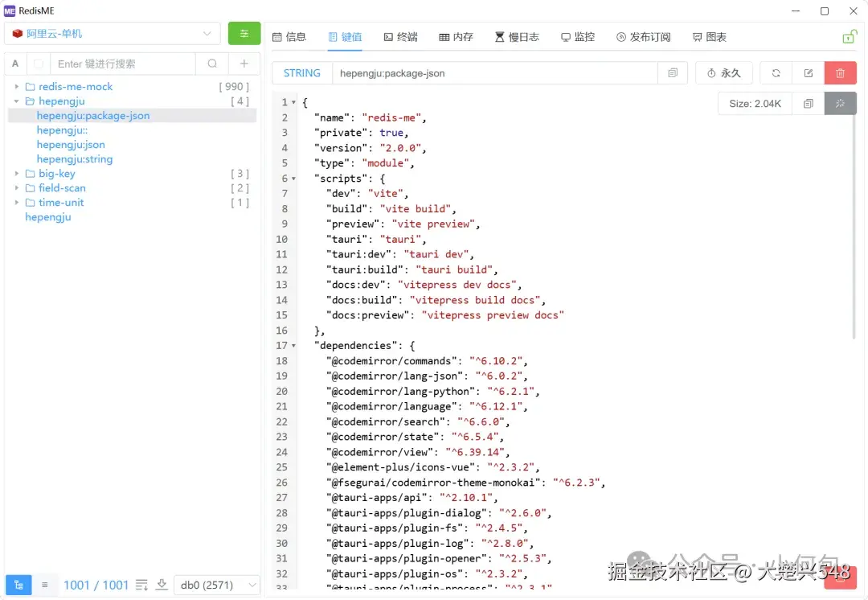
Task: Click the STRING type label
Action: (301, 73)
